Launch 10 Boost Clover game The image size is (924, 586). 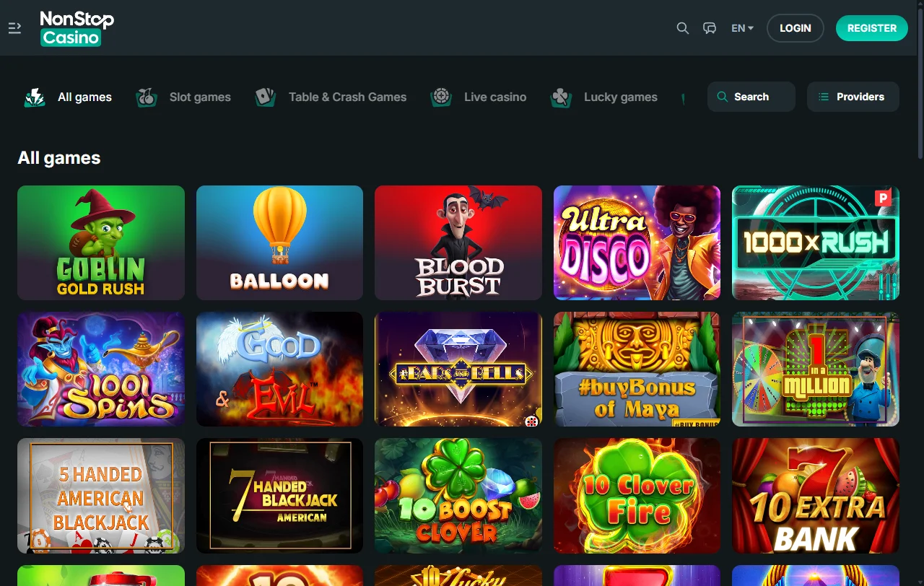[x=458, y=496]
